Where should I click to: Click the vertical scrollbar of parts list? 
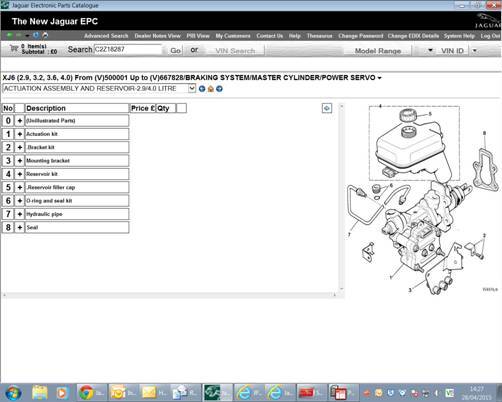[341, 197]
